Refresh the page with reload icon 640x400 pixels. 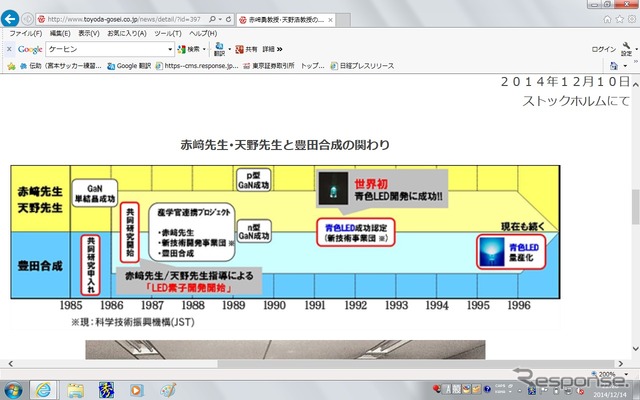point(229,19)
